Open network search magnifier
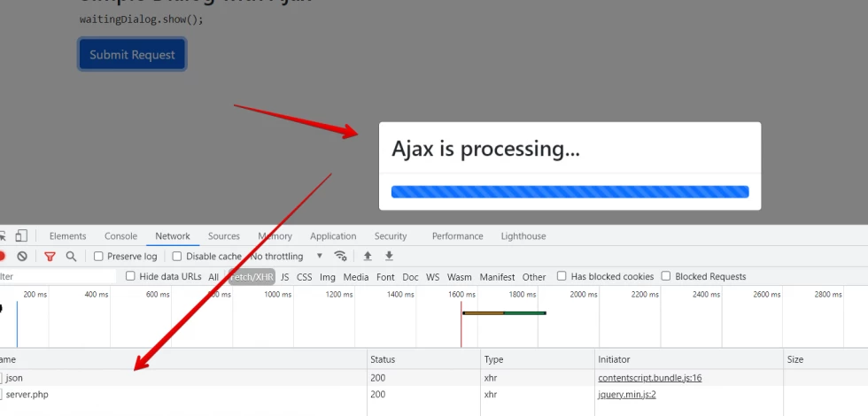The width and height of the screenshot is (868, 416). pos(71,256)
